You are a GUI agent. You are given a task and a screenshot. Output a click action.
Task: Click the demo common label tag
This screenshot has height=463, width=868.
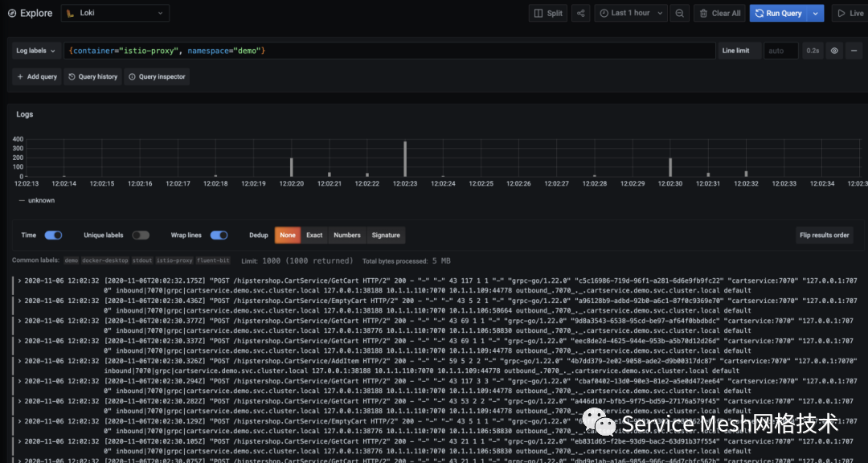click(72, 260)
